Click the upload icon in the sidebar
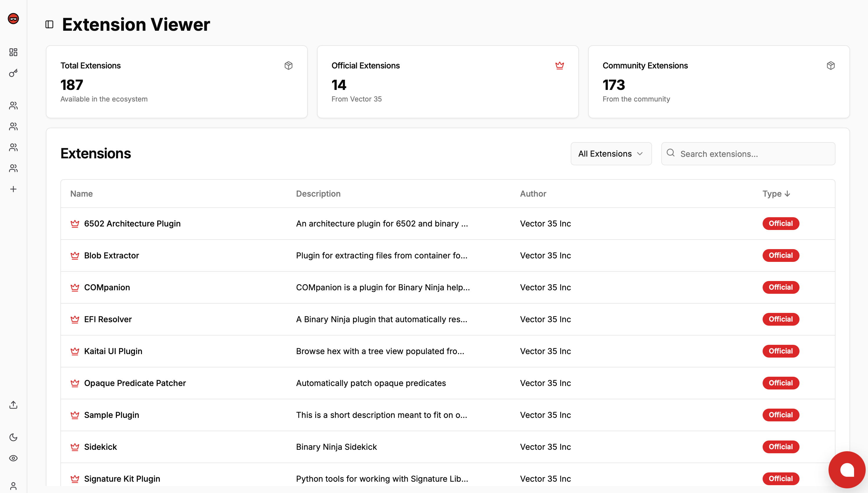The image size is (868, 493). pyautogui.click(x=13, y=405)
